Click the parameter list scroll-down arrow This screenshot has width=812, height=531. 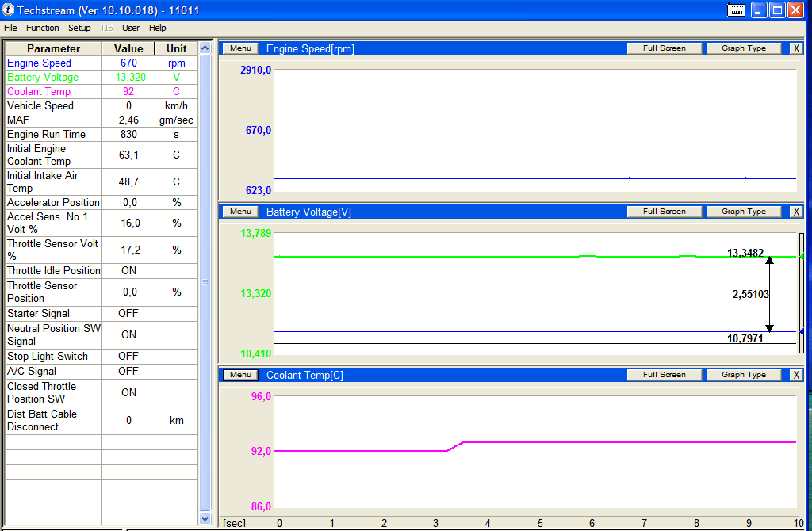(205, 518)
